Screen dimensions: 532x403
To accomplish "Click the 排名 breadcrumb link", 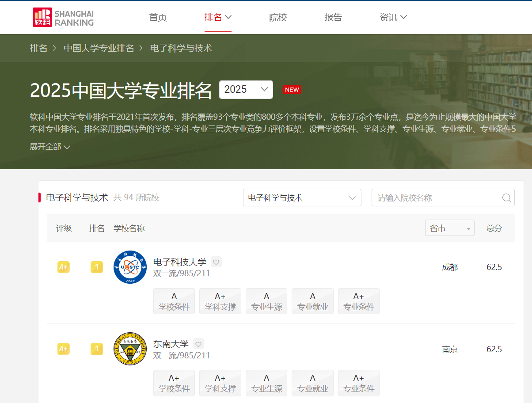I will click(x=38, y=48).
